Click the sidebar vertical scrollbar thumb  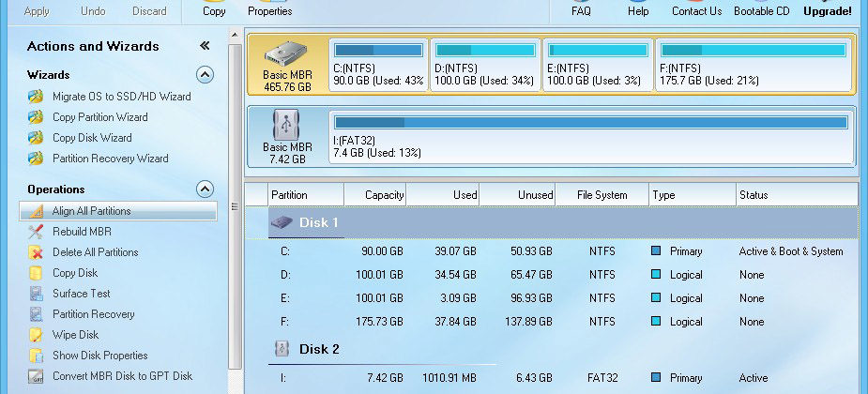[235, 206]
